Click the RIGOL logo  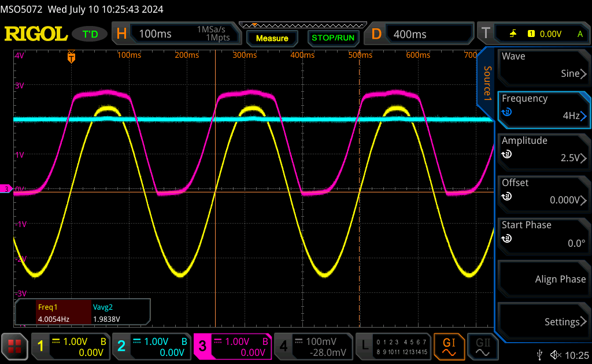36,34
